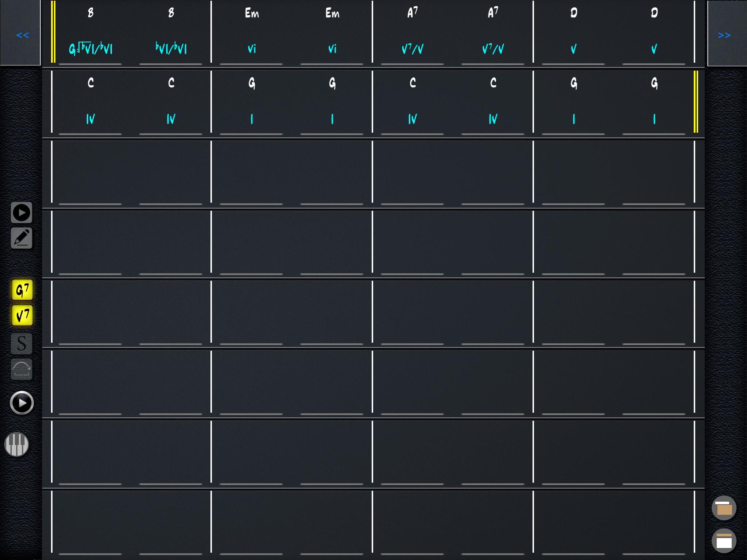The height and width of the screenshot is (560, 747).
Task: Select the pencil edit tool
Action: coord(22,238)
